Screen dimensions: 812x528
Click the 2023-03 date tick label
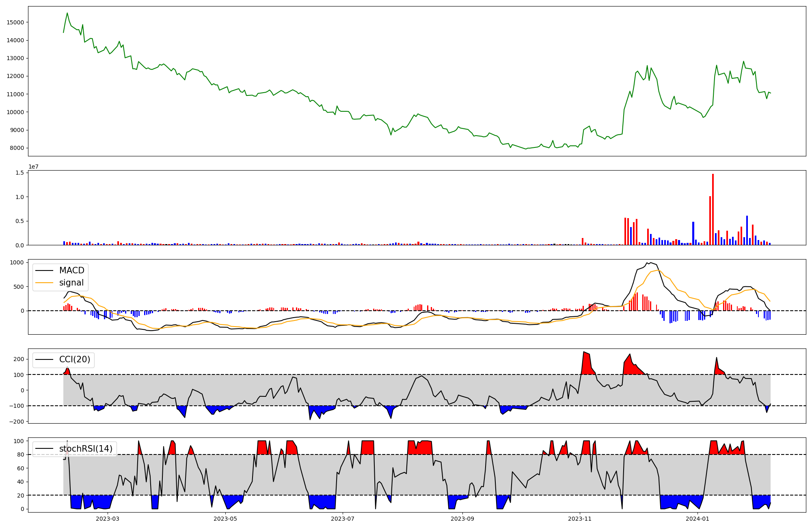[108, 519]
